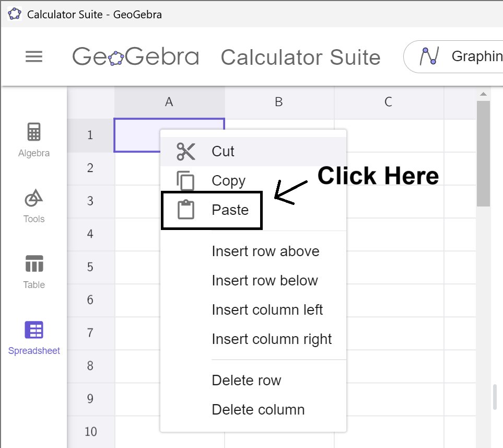Screen dimensions: 503x448
Task: Select Insert column left
Action: click(253, 309)
